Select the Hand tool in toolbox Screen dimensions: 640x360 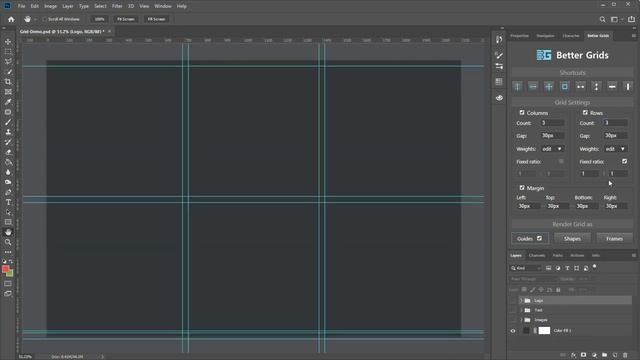click(8, 232)
